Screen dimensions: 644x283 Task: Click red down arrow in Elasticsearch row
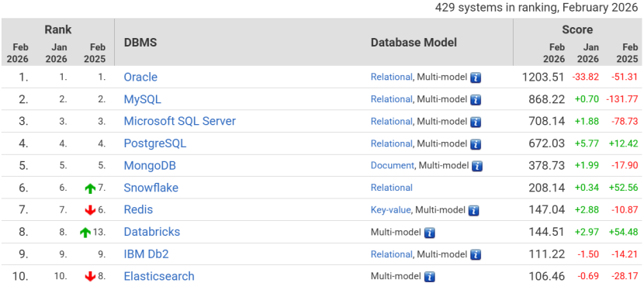click(90, 277)
